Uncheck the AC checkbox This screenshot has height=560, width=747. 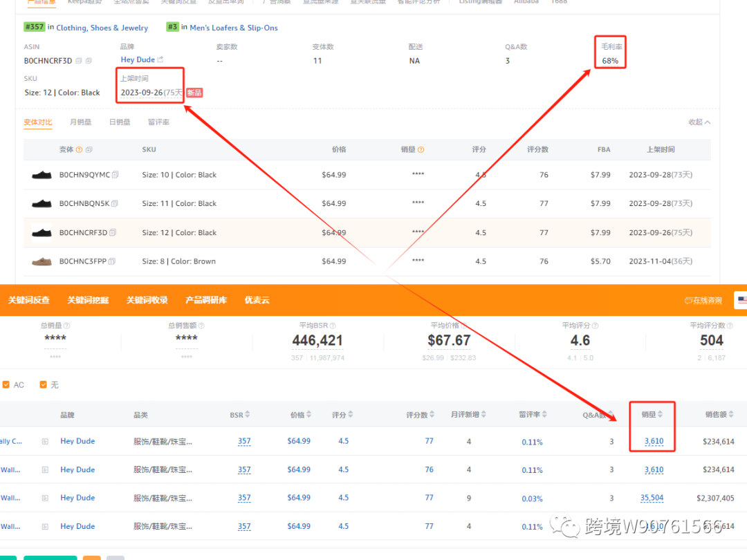point(6,385)
